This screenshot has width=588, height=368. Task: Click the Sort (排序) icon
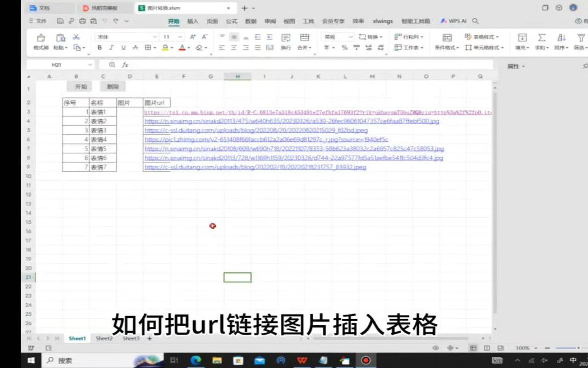[561, 38]
